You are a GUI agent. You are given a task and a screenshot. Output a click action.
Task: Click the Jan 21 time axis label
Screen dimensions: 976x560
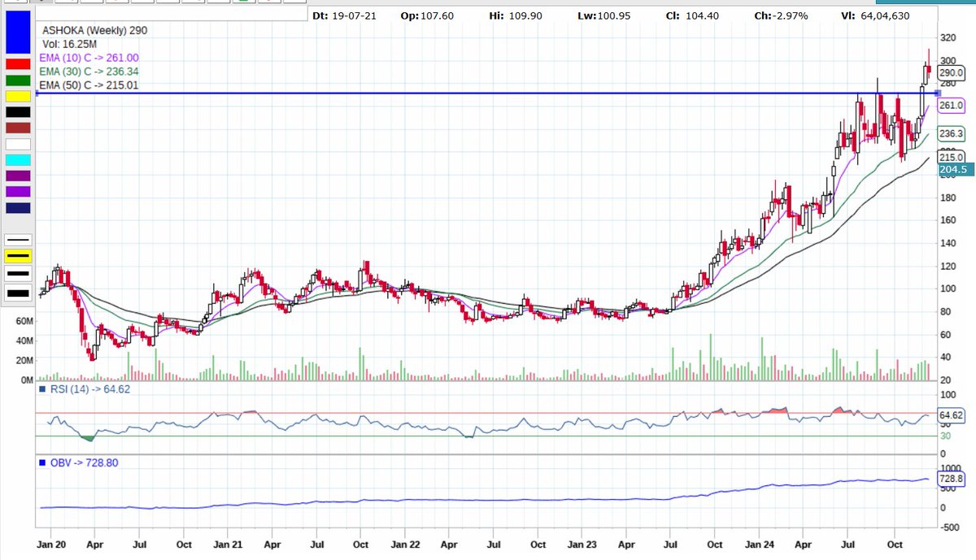tap(227, 544)
